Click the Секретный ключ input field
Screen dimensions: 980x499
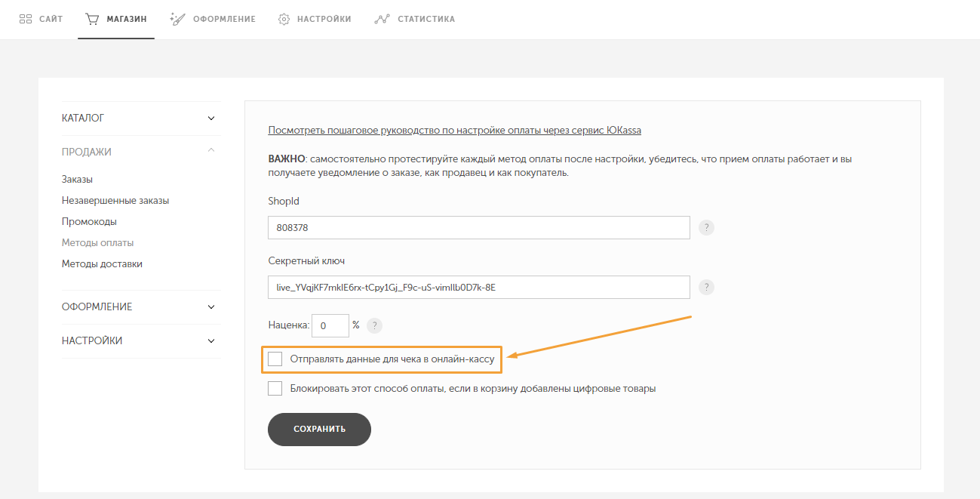pos(479,287)
